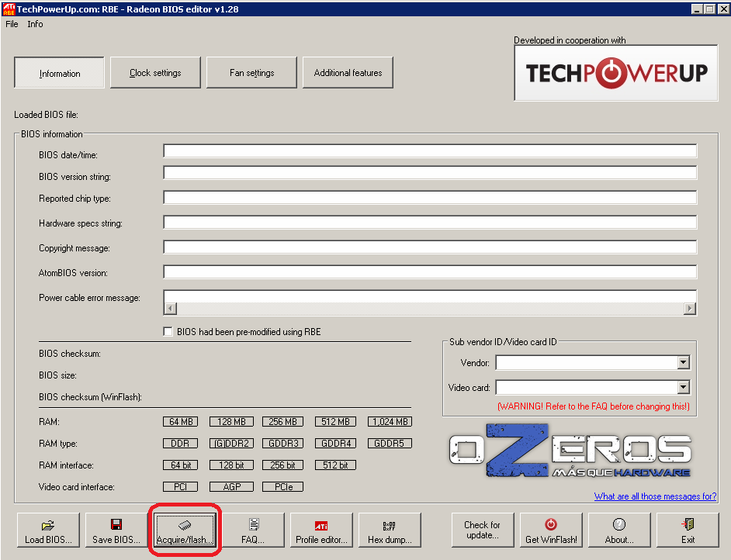Switch to the Clock settings tab
Screen dimensions: 731x560
(x=155, y=73)
